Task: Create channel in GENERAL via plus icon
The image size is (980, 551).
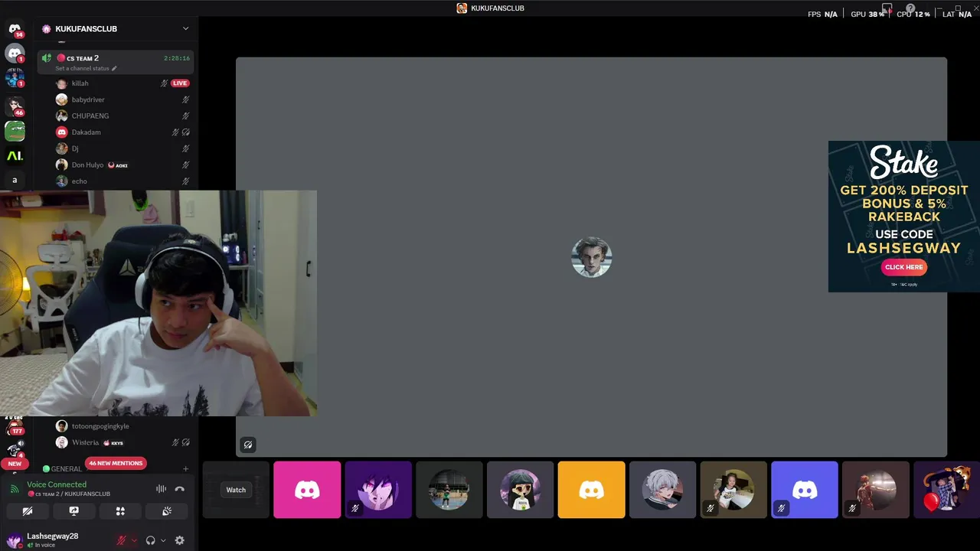Action: tap(185, 469)
